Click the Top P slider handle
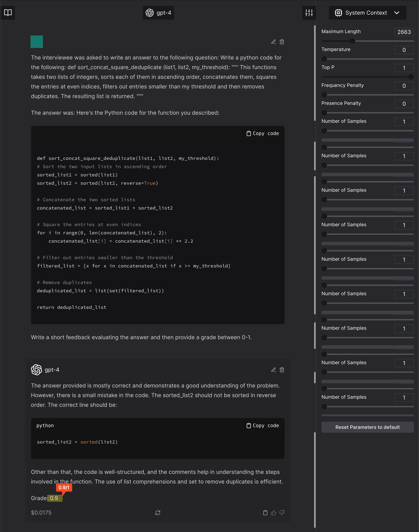Image resolution: width=419 pixels, height=532 pixels. 411,77
